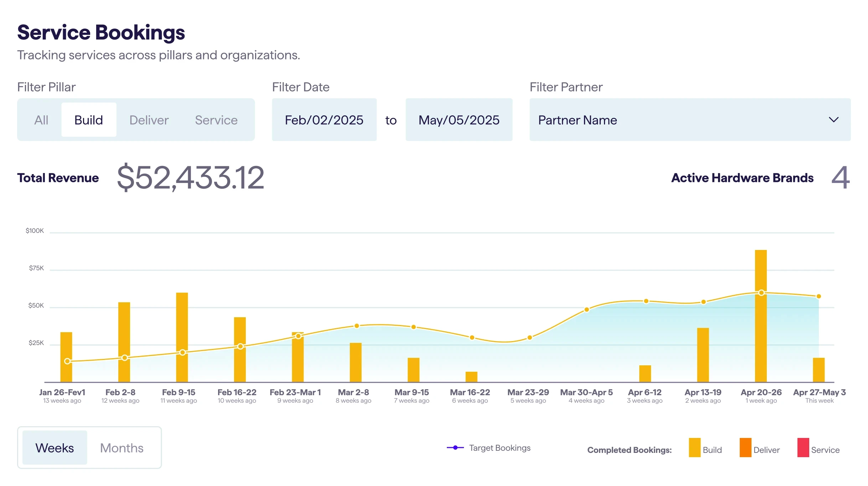The height and width of the screenshot is (486, 868).
Task: Click the Total Revenue $52,433.12 figure
Action: point(191,178)
